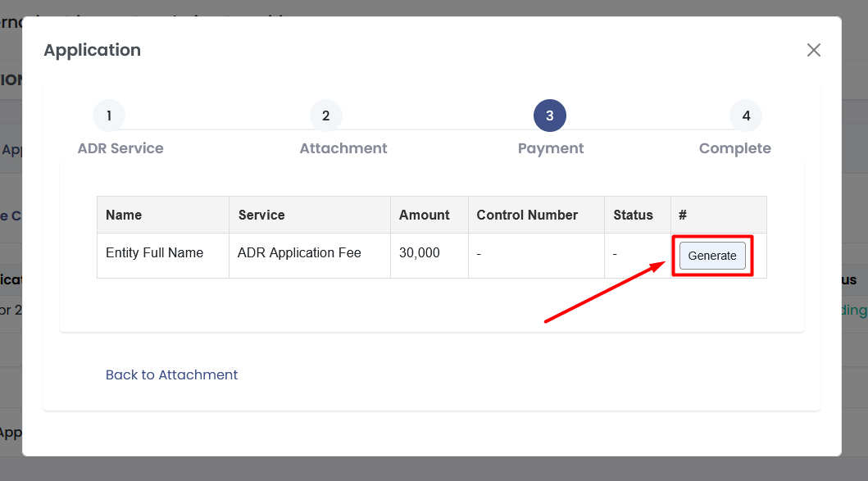Select the Entity Full Name cell

tap(154, 253)
